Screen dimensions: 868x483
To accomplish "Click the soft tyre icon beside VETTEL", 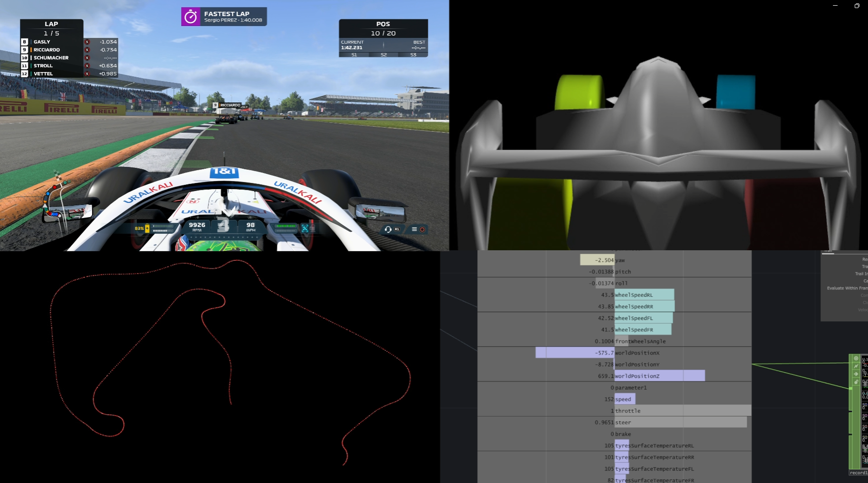I will 87,74.
